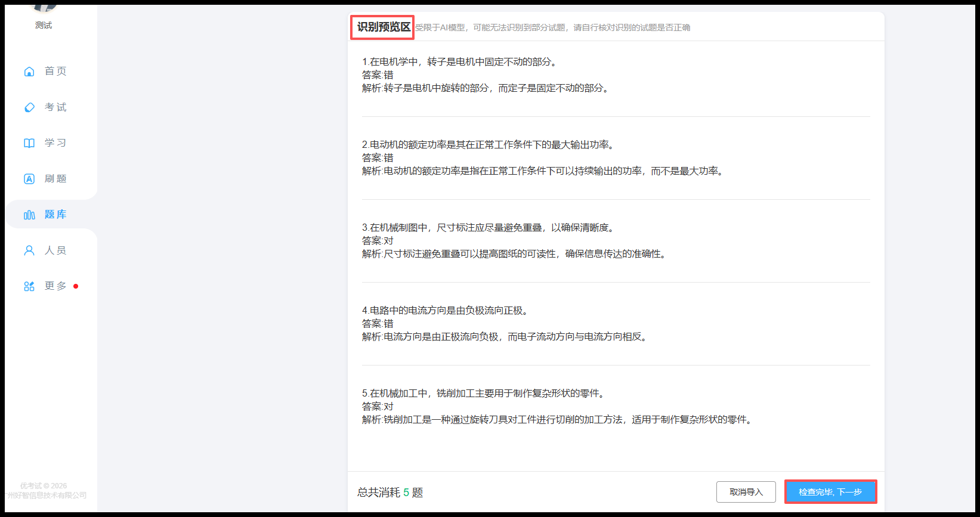Click question 3 about 尺寸标注 in drawings
The image size is (980, 517).
click(x=489, y=228)
